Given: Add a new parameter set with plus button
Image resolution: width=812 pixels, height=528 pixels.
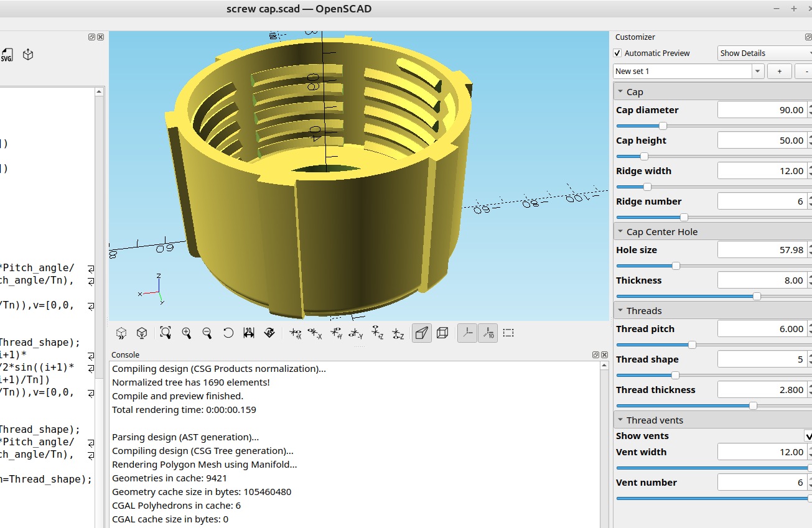Looking at the screenshot, I should click(x=779, y=71).
